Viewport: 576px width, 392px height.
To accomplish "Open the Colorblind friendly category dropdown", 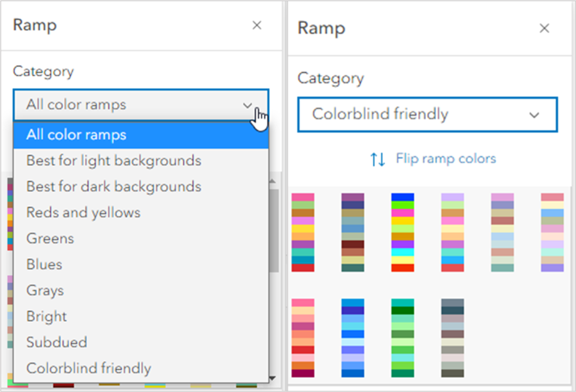I will pyautogui.click(x=427, y=115).
